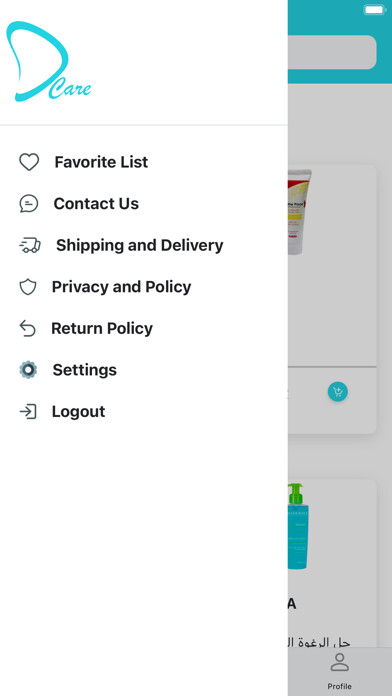Viewport: 392px width, 696px height.
Task: Tap the logout door-arrow icon
Action: pos(28,411)
